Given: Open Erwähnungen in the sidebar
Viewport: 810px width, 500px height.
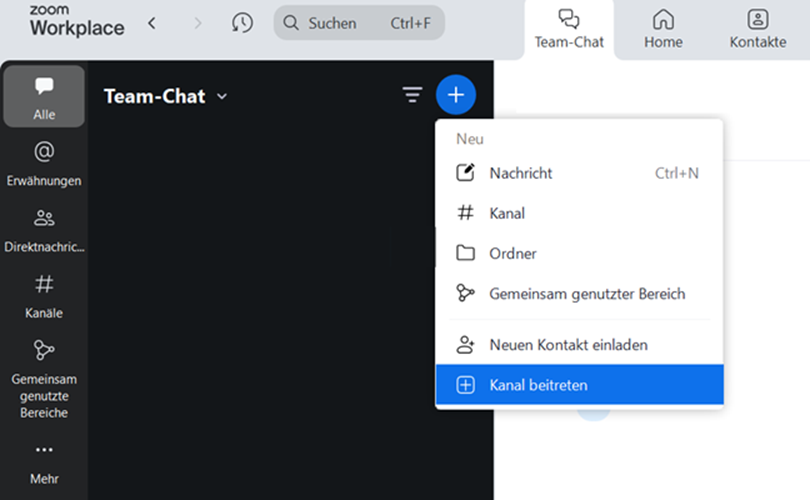Looking at the screenshot, I should 44,163.
